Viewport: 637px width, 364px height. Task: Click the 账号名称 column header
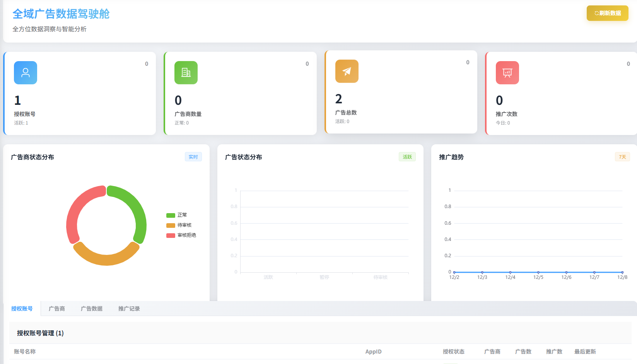[25, 352]
